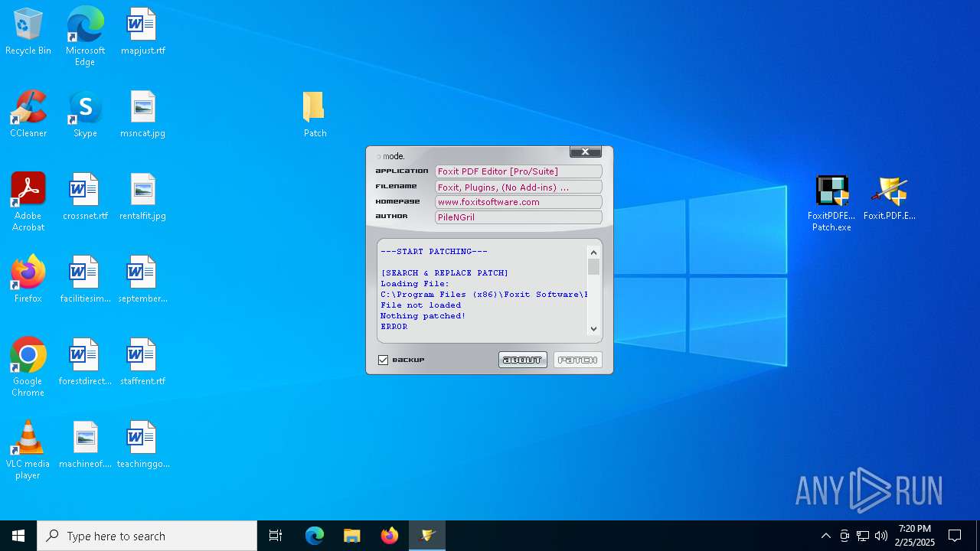The image size is (980, 551).
Task: Select the Adobe Acrobat shortcut
Action: pos(28,202)
